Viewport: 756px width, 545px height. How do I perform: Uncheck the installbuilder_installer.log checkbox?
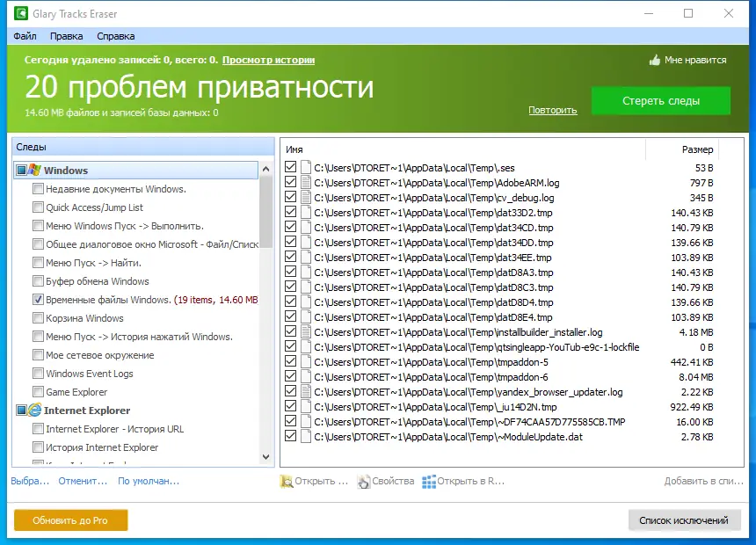(290, 331)
